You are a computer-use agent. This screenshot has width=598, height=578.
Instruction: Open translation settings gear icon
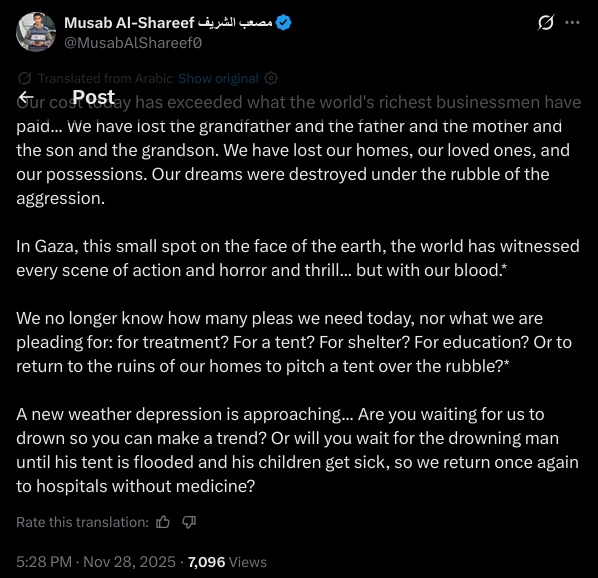point(271,79)
